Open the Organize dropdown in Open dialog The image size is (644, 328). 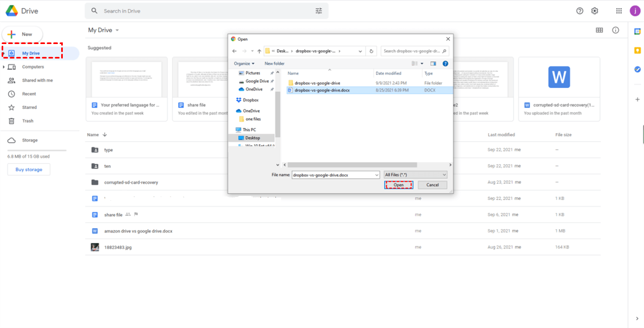click(x=244, y=63)
